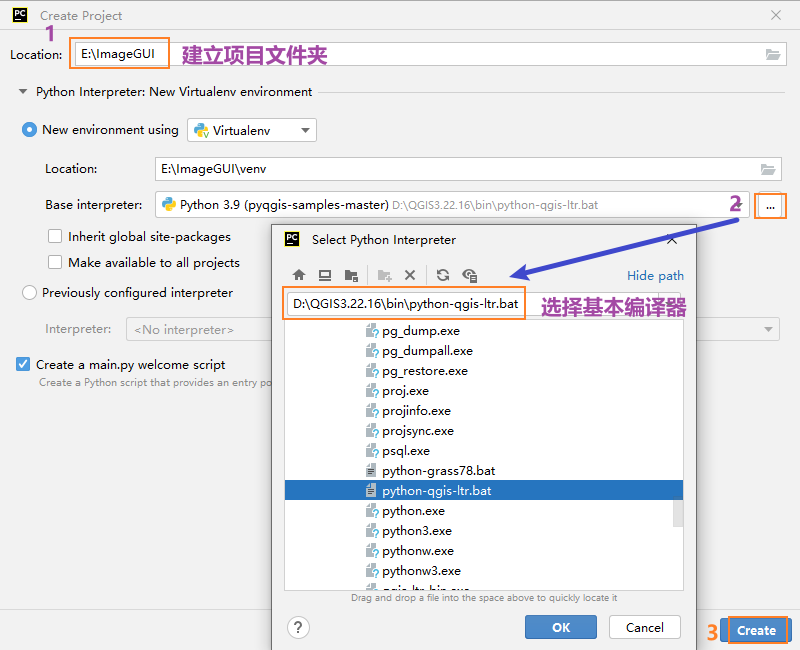Select psql.exe in file list
This screenshot has height=650, width=800.
484,451
